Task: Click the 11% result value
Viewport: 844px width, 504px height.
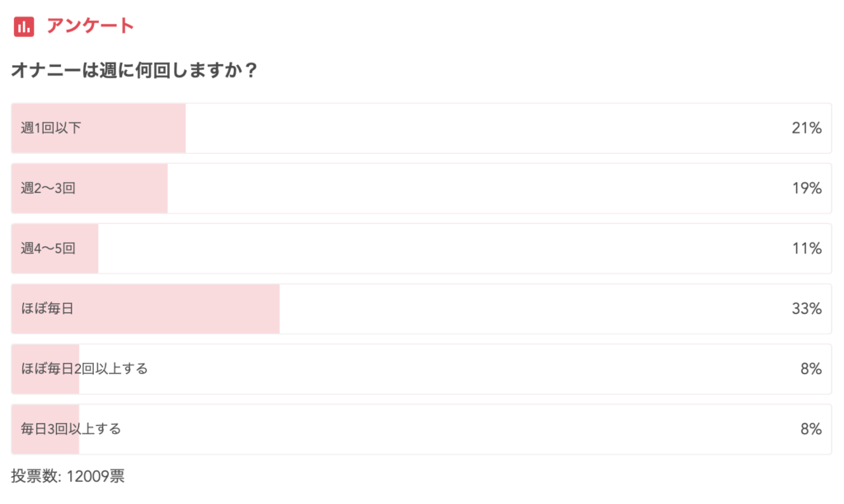Action: (806, 248)
